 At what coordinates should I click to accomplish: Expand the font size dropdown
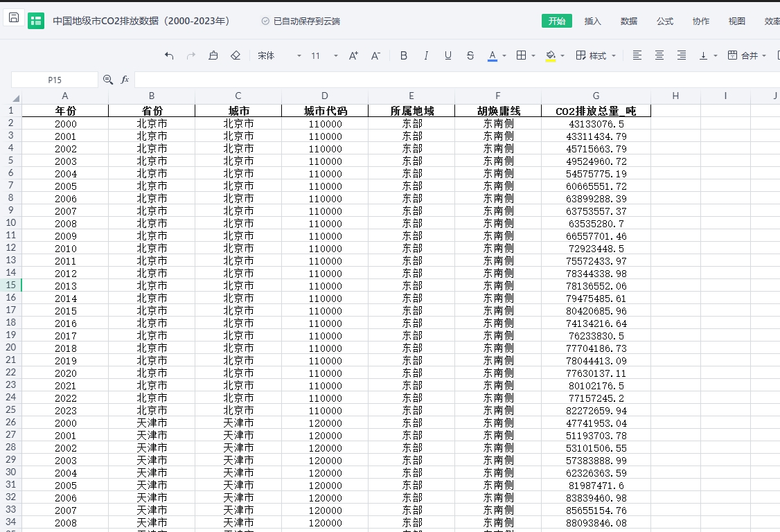pyautogui.click(x=335, y=55)
